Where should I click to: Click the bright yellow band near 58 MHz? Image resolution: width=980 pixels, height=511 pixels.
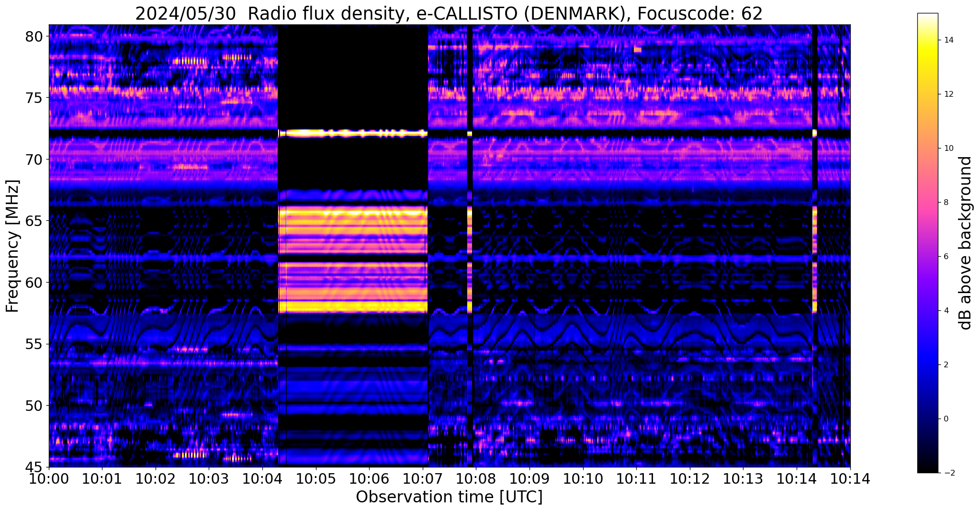(x=353, y=307)
